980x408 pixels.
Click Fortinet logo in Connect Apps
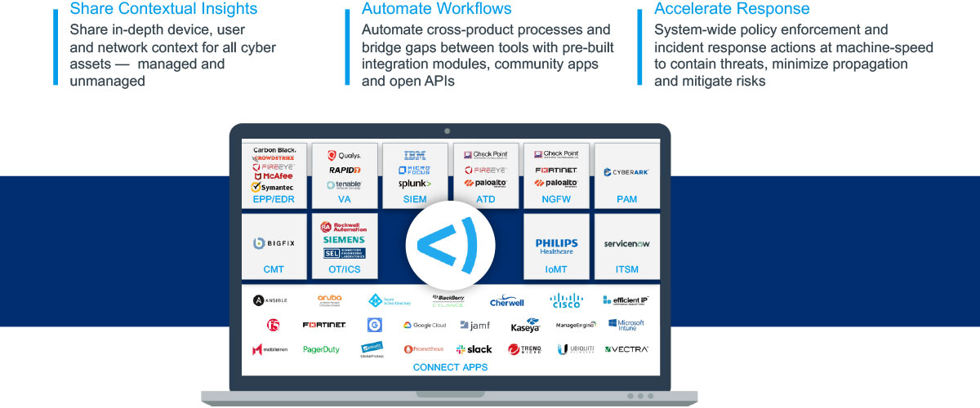tap(324, 325)
